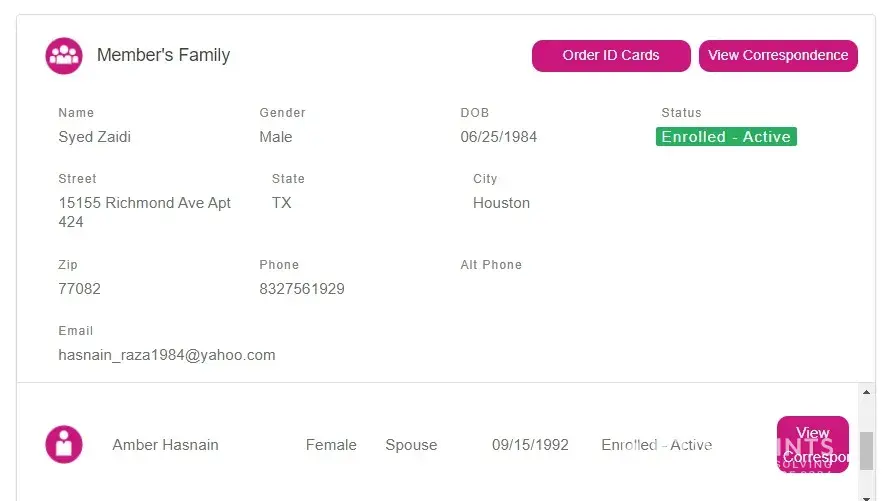
Task: Click the Member's Family group icon
Action: 64,56
